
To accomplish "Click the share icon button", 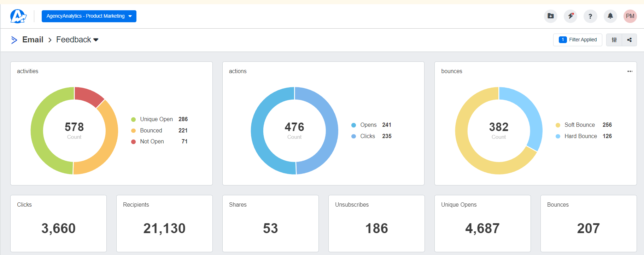I will (x=629, y=40).
